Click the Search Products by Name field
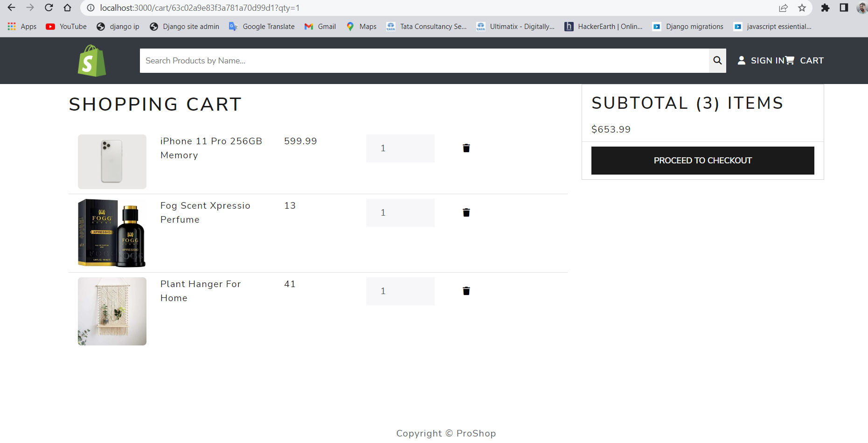Image resolution: width=868 pixels, height=443 pixels. [420, 60]
